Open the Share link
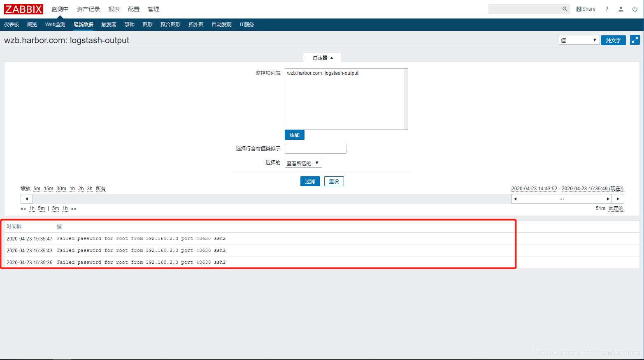Screen dimensions: 644x360 pyautogui.click(x=586, y=9)
